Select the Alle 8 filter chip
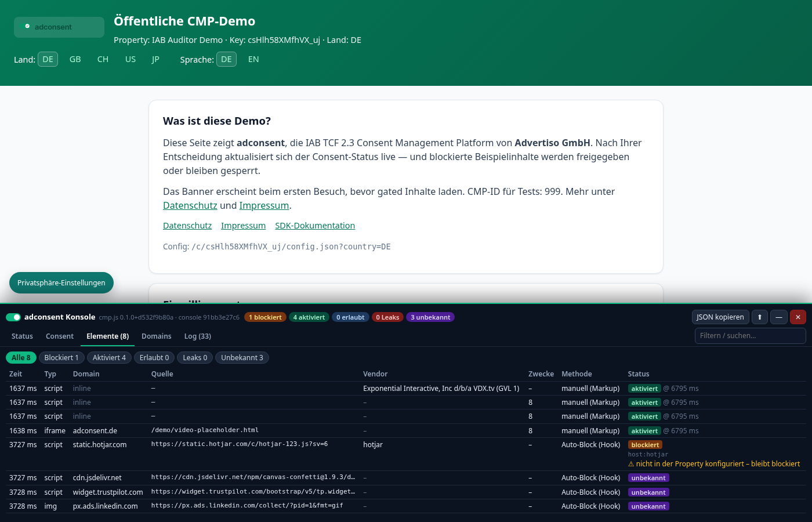Screen dimensions: 812x522 [x=21, y=358]
